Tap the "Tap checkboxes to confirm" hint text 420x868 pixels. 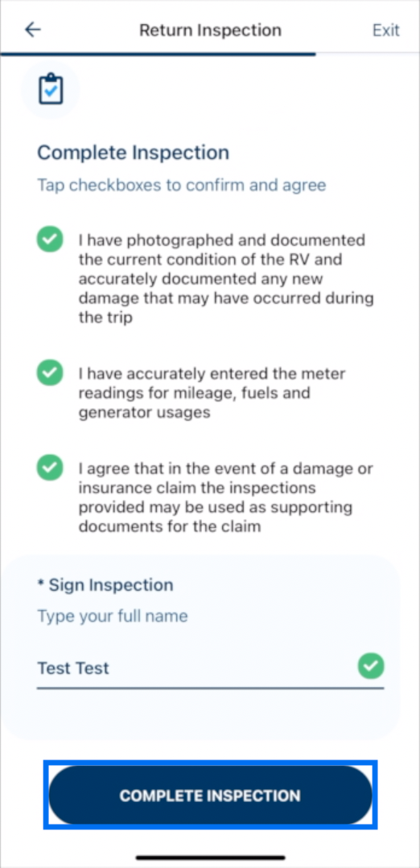click(x=182, y=185)
